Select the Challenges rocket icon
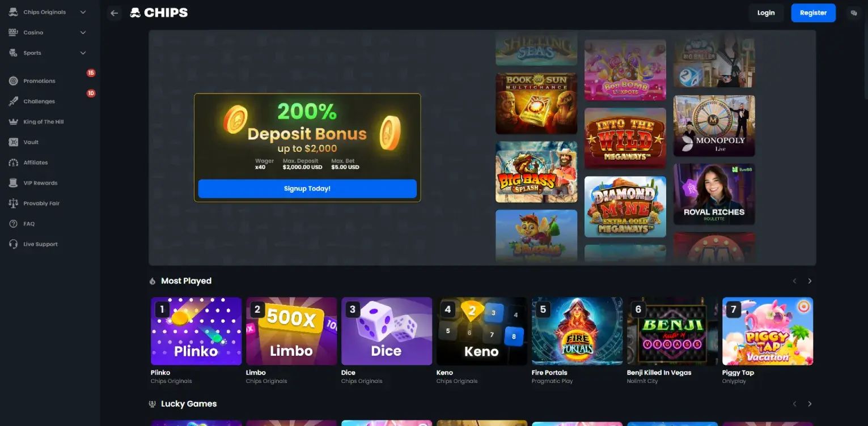868x426 pixels. click(14, 101)
